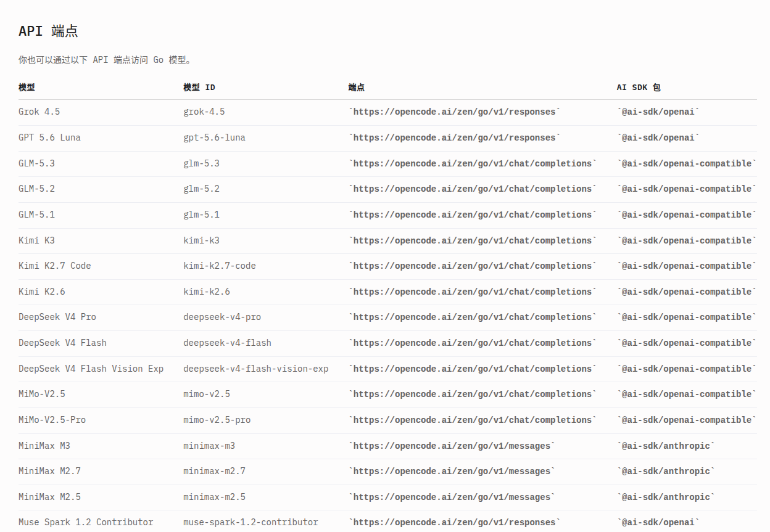Select the 'MiMo-V2.5' model name cell
Image resolution: width=770 pixels, height=532 pixels.
[x=42, y=394]
